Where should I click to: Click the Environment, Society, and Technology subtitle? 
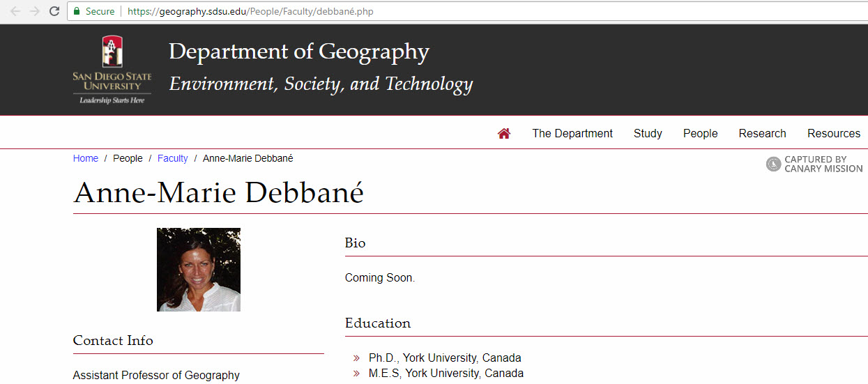point(321,84)
